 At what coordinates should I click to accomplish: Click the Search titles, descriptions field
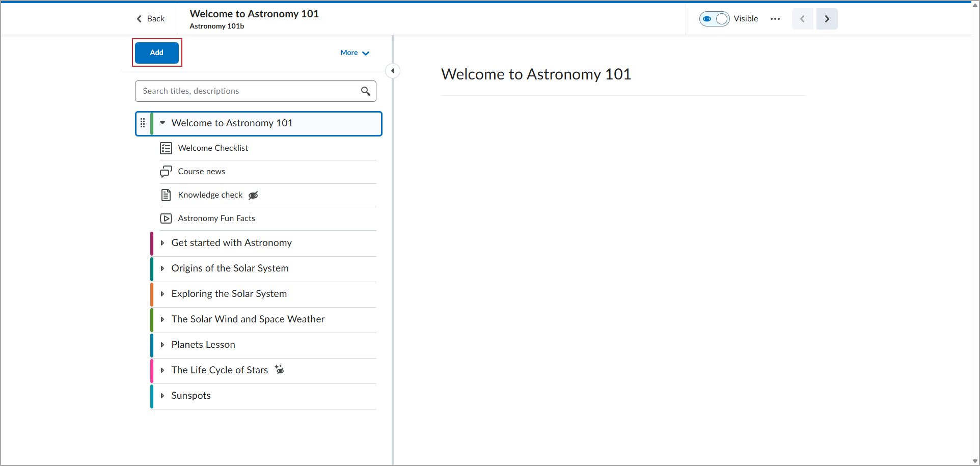pos(256,91)
